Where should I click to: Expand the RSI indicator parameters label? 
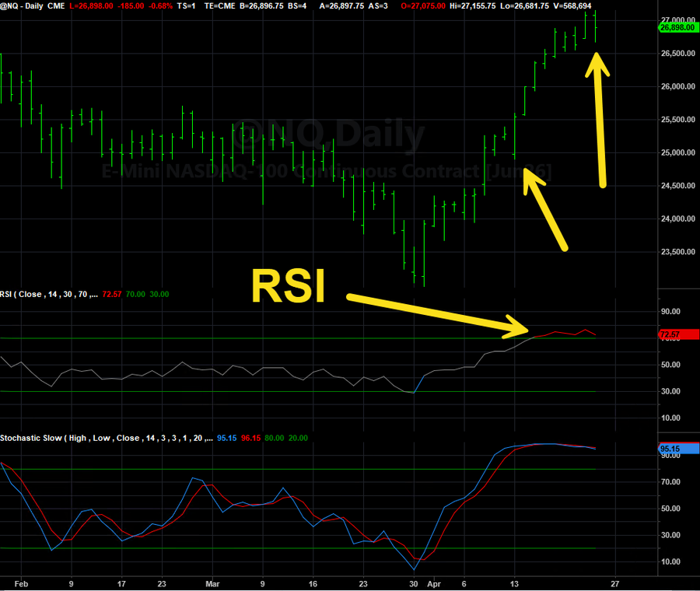coord(51,294)
